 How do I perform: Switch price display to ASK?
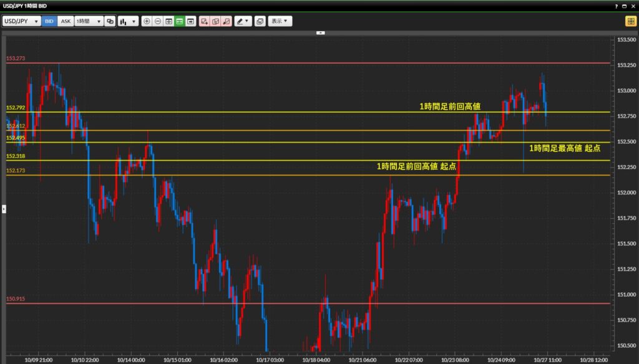[x=66, y=21]
